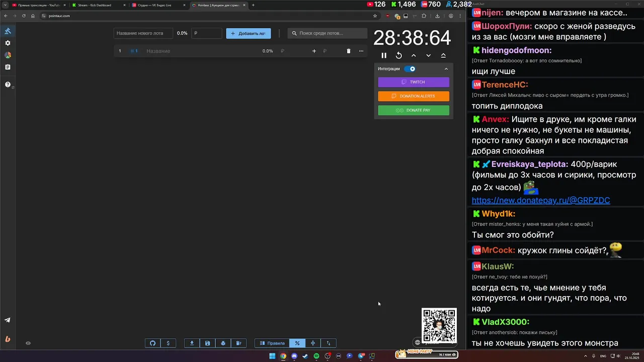The width and height of the screenshot is (644, 362).
Task: Click the clear all lots icon
Action: click(x=238, y=343)
